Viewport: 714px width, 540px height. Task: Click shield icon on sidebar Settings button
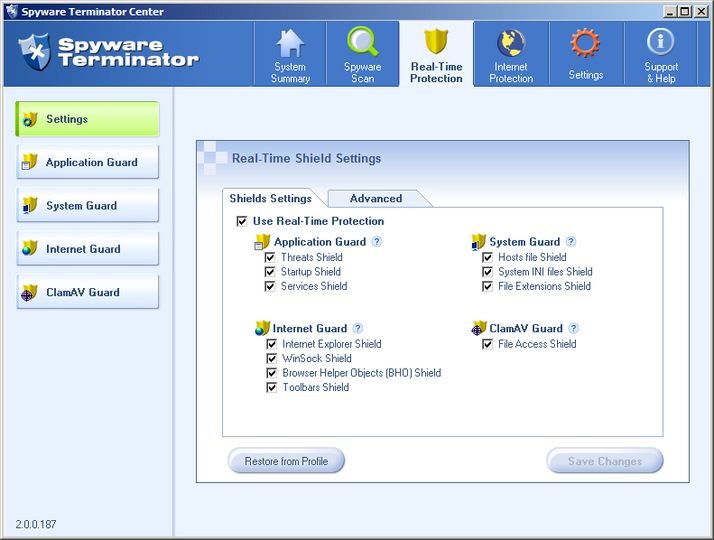click(x=30, y=119)
